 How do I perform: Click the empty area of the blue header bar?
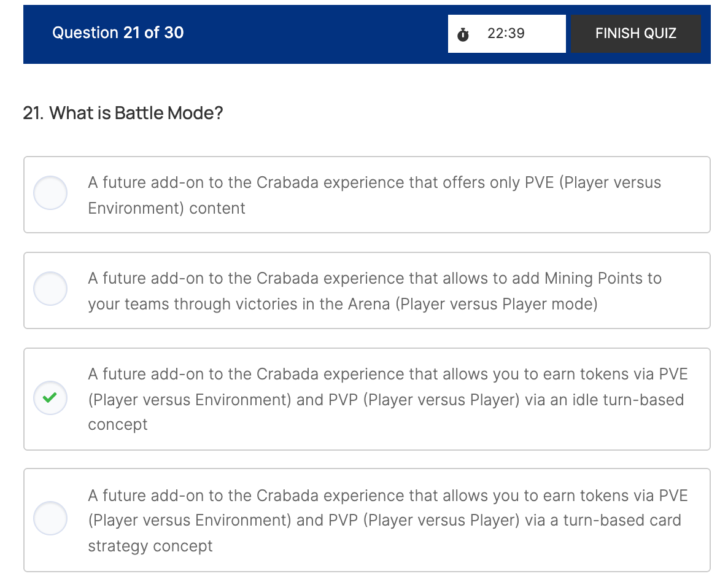(313, 33)
